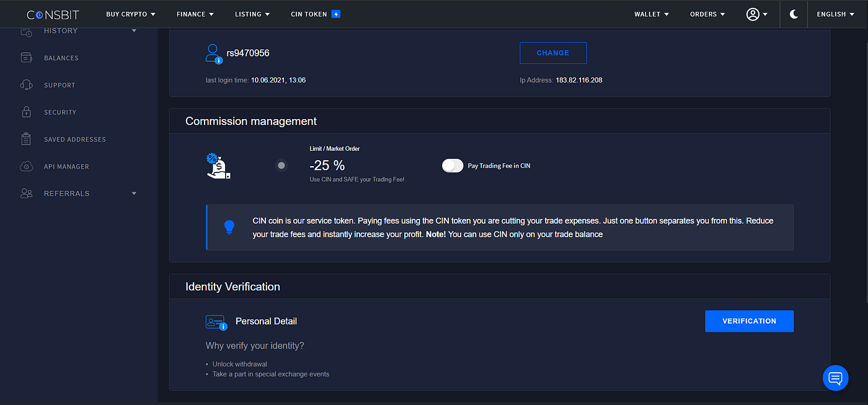Click the user profile icon beside rs9470956
Viewport: 868px width, 405px height.
(214, 53)
